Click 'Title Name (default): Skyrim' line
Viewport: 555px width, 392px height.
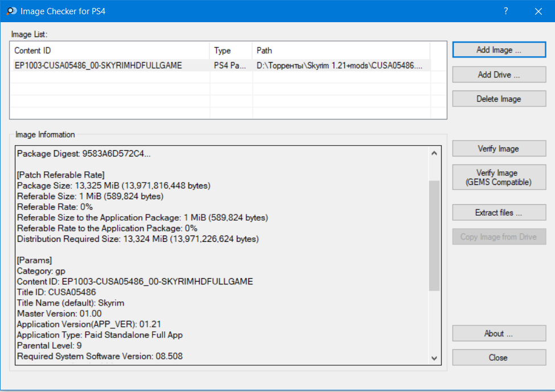pyautogui.click(x=71, y=303)
